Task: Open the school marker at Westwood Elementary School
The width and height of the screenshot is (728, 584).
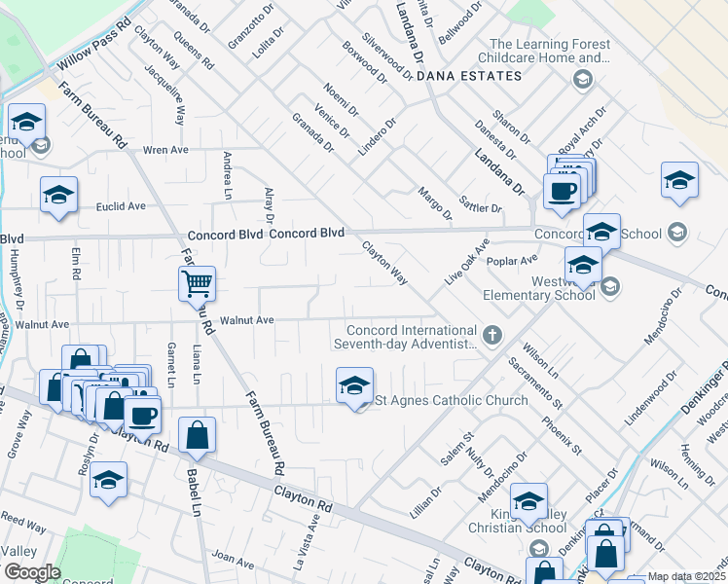Action: pos(584,265)
